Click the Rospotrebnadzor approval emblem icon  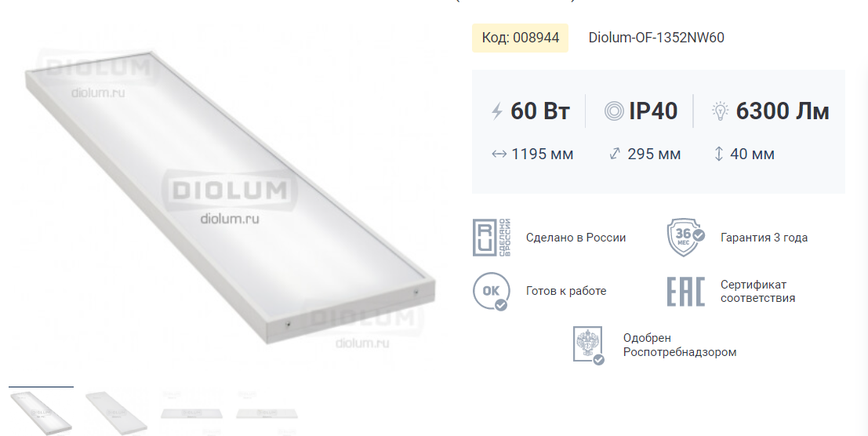[x=588, y=345]
